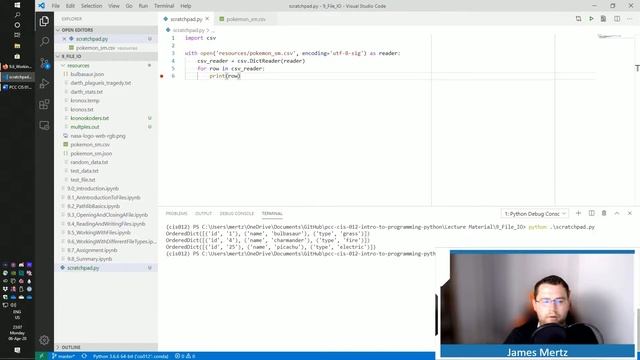This screenshot has height=360, width=640.
Task: Open darth_plagueis_tragedy.txt file
Action: coord(100,83)
